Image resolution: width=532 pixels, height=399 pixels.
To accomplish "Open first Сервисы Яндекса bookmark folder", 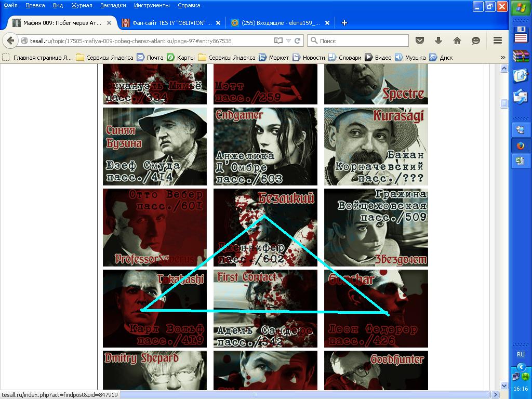I will (x=104, y=57).
